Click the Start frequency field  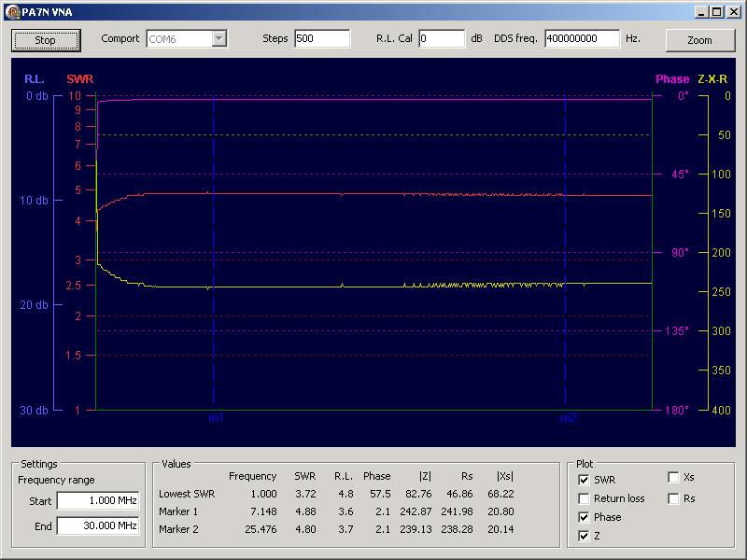pos(97,501)
